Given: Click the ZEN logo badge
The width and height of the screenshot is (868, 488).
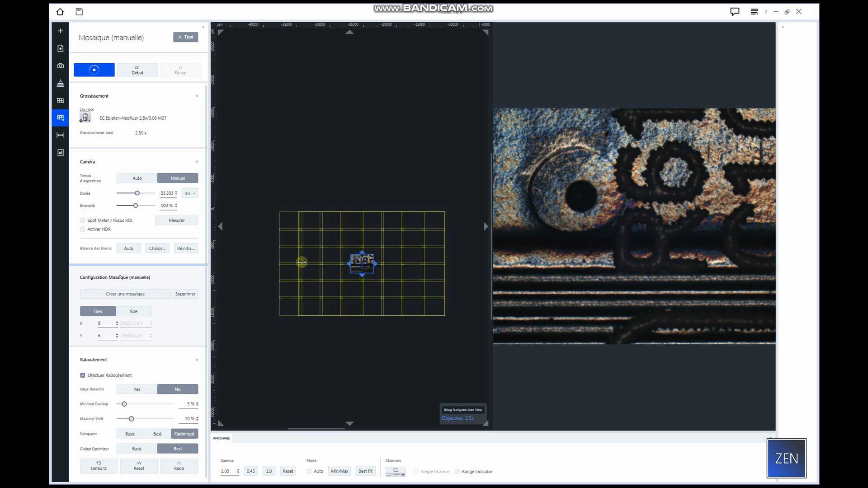Looking at the screenshot, I should [787, 458].
